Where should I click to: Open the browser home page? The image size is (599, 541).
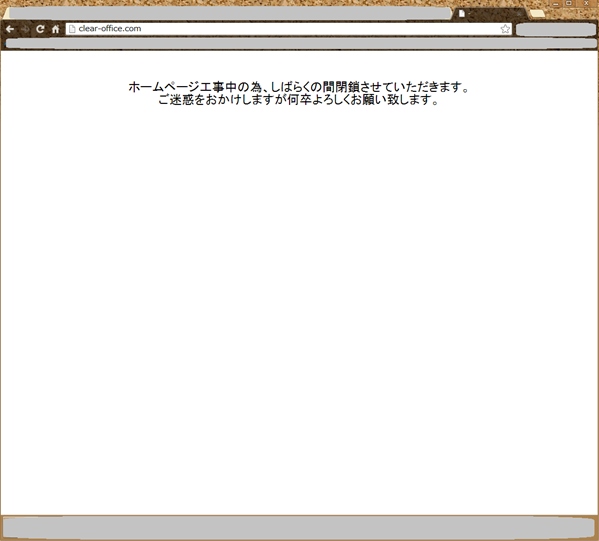[x=56, y=29]
